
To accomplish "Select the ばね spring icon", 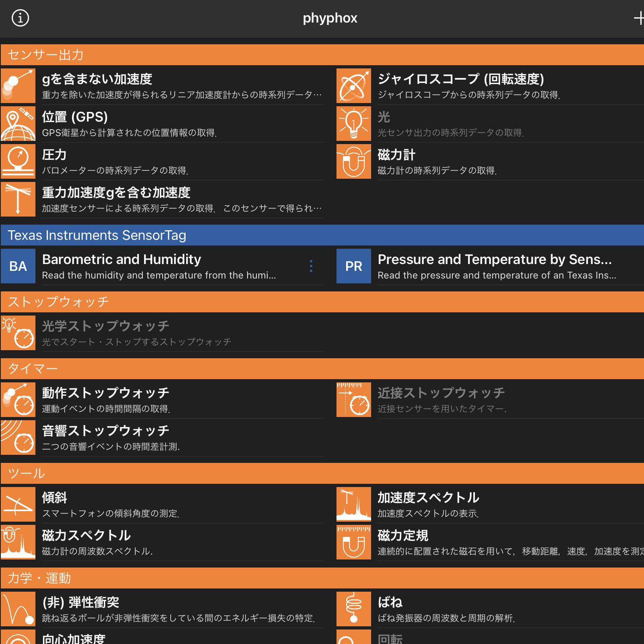I will pos(354,609).
